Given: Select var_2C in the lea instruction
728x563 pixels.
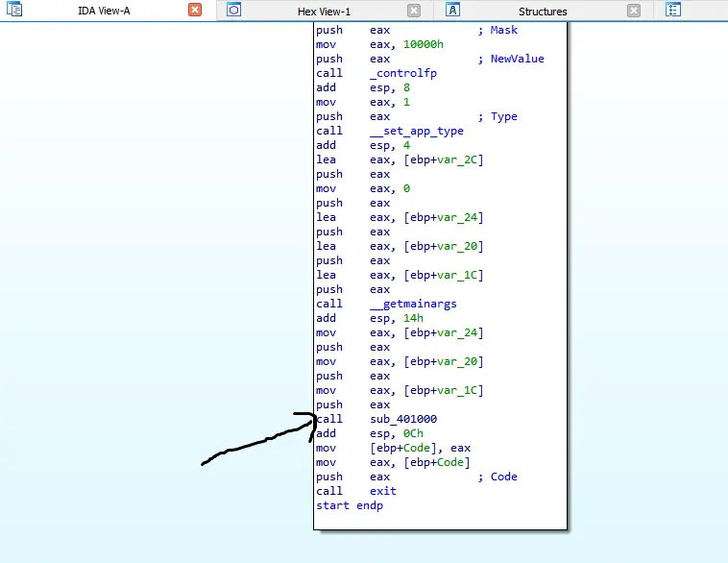Looking at the screenshot, I should 457,159.
